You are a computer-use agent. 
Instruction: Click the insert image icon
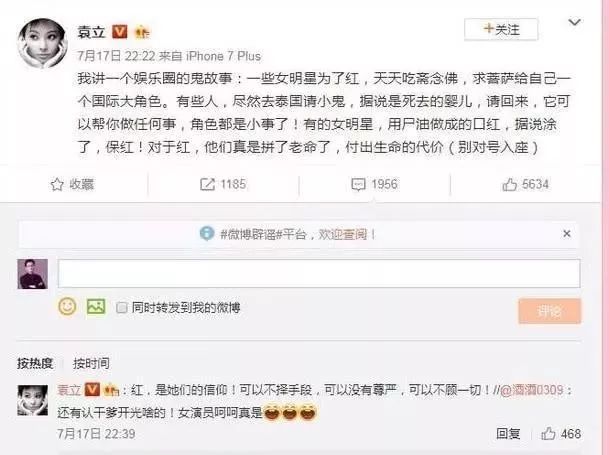[x=96, y=306]
